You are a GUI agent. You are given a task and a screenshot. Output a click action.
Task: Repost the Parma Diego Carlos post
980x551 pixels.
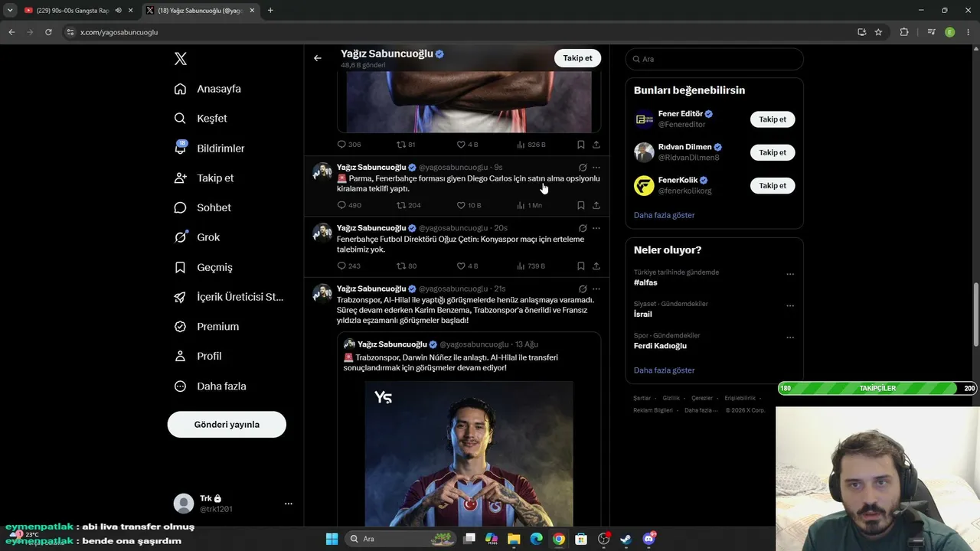[x=409, y=205]
